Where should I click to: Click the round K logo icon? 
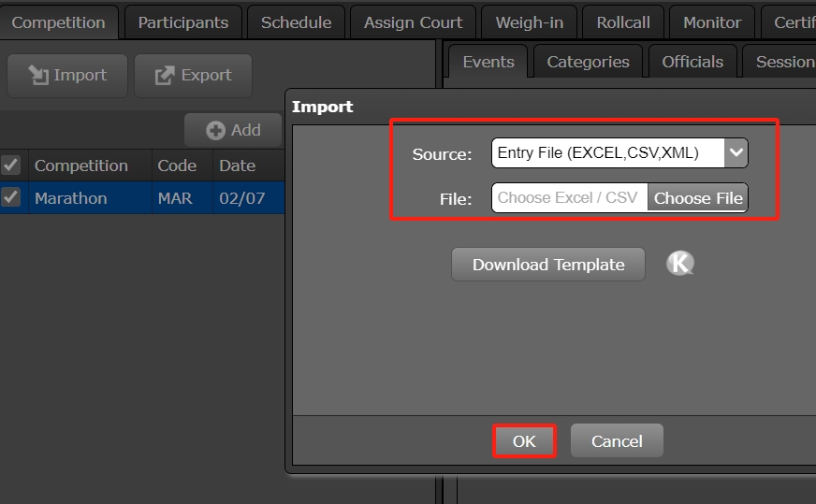click(680, 264)
